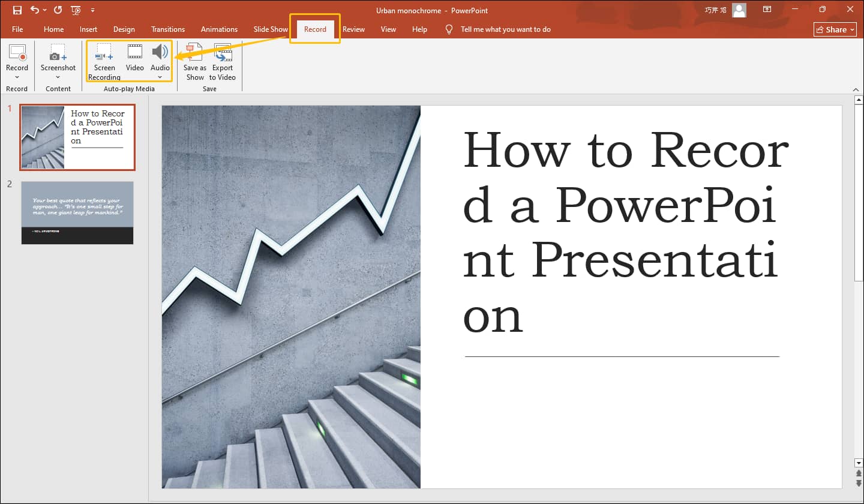This screenshot has height=504, width=864.
Task: Take a Screenshot using the Content group
Action: (58, 57)
